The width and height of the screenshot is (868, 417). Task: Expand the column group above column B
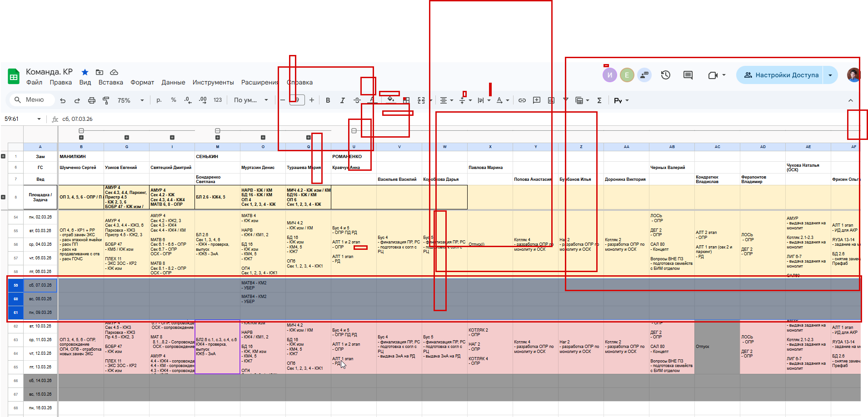click(x=81, y=137)
